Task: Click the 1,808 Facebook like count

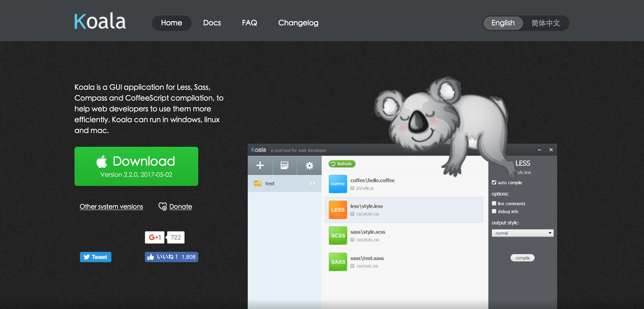Action: pyautogui.click(x=188, y=257)
